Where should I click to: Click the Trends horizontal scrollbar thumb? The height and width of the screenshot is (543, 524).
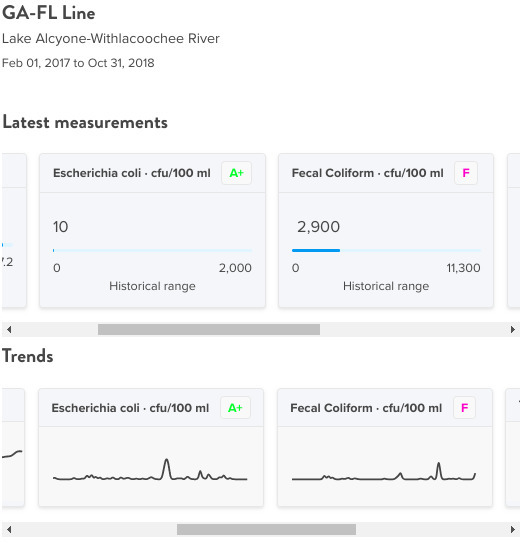tap(266, 529)
